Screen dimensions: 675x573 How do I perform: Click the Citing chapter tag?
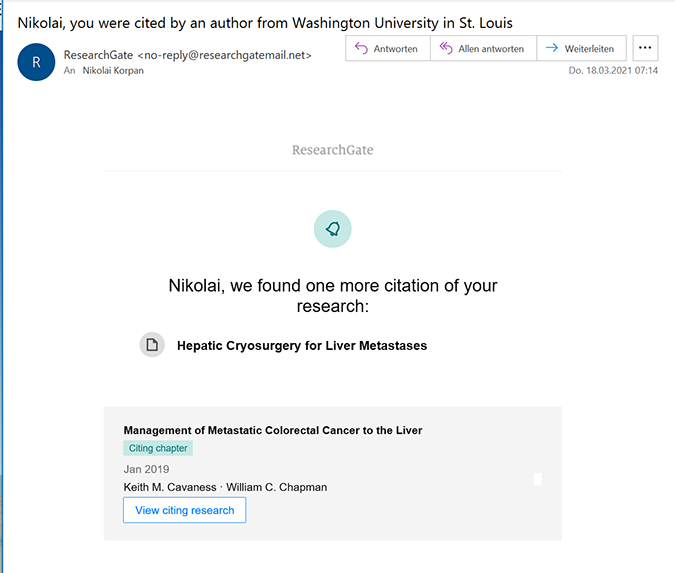click(x=157, y=448)
